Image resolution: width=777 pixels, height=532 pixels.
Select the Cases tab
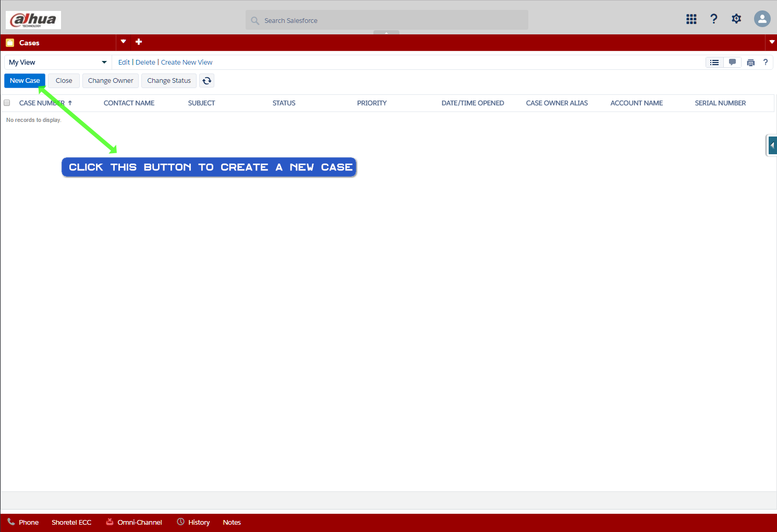(x=58, y=43)
